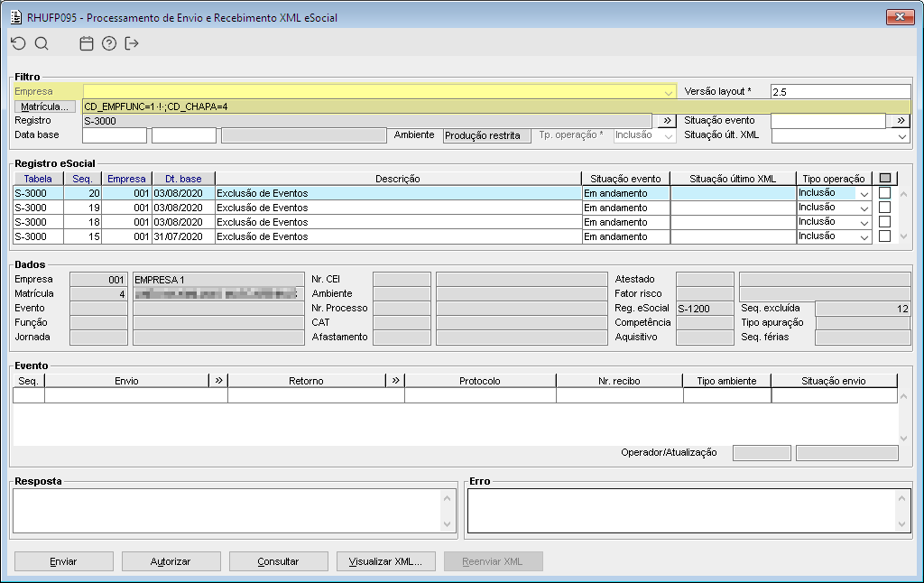Click the Resposta box scroll down arrow

[x=447, y=524]
